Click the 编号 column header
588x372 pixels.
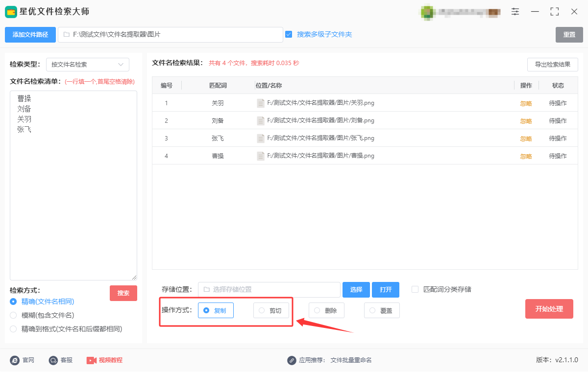(167, 86)
